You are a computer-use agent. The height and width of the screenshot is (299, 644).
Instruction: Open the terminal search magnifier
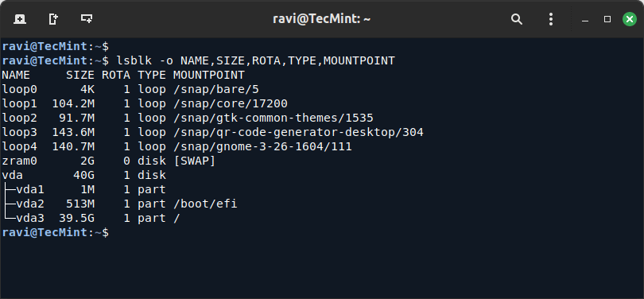[x=516, y=19]
